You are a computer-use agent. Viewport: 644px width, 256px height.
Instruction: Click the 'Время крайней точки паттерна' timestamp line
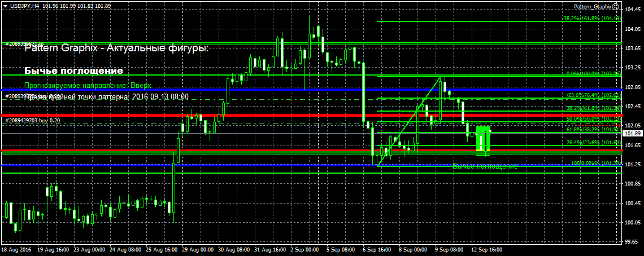click(106, 97)
